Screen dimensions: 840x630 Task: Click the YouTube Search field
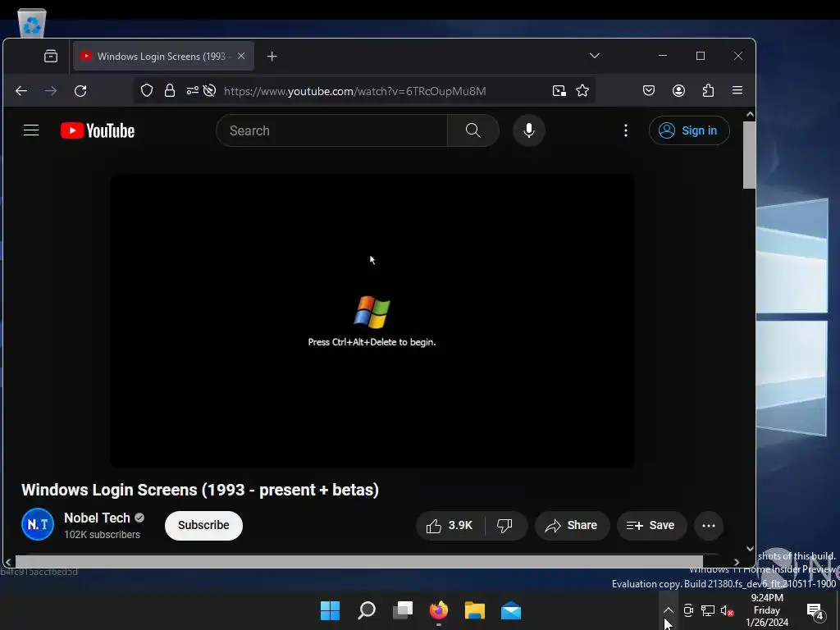coord(331,130)
